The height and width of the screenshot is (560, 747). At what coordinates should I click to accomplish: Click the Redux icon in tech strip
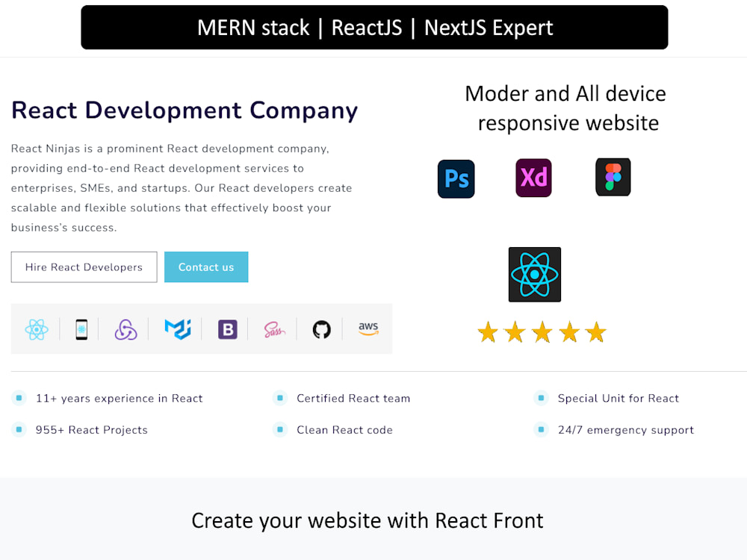click(x=125, y=329)
